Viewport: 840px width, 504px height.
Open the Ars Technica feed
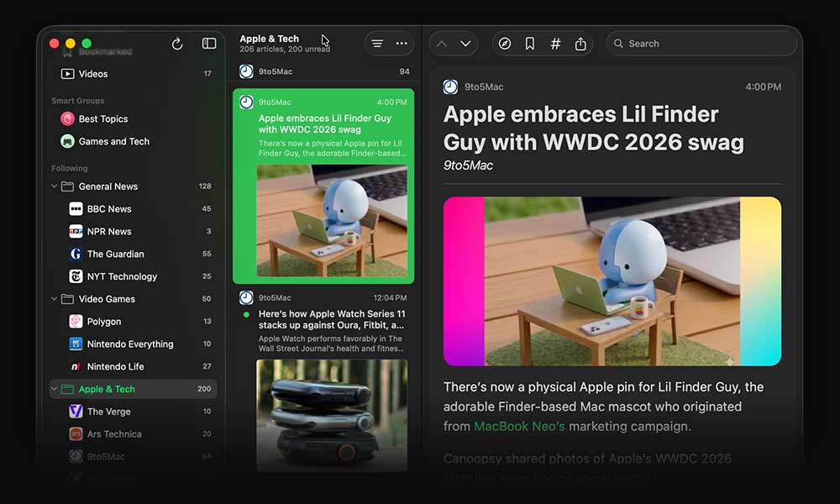click(x=134, y=433)
